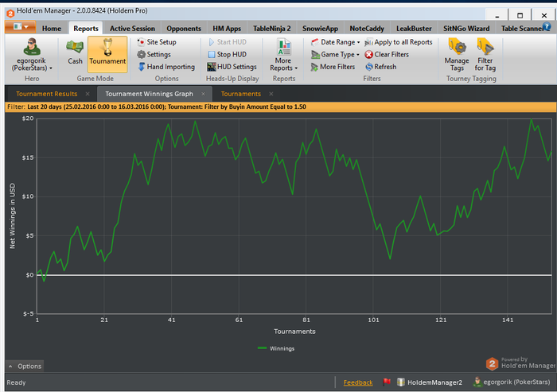Click the red flag status icon
This screenshot has width=557, height=392.
387,382
